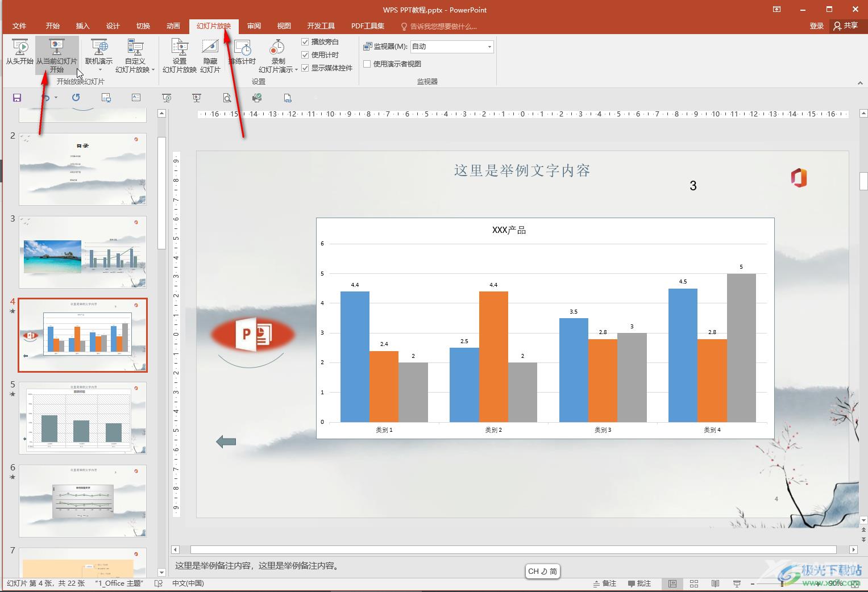Toggle Show Media Controls (显示媒体控件) checkbox
Viewport: 868px width, 592px height.
pyautogui.click(x=305, y=68)
